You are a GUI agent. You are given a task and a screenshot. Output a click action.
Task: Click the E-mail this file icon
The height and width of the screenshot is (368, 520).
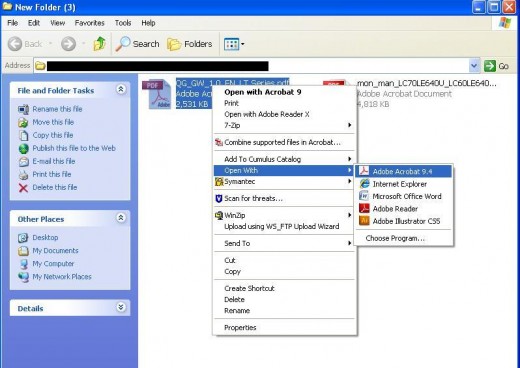point(23,161)
